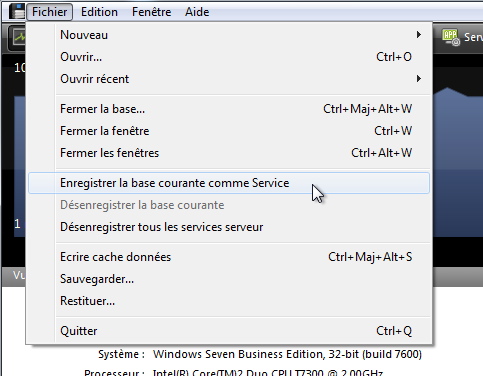
Task: Select Enregistrer la base courante comme Service
Action: tap(229, 183)
